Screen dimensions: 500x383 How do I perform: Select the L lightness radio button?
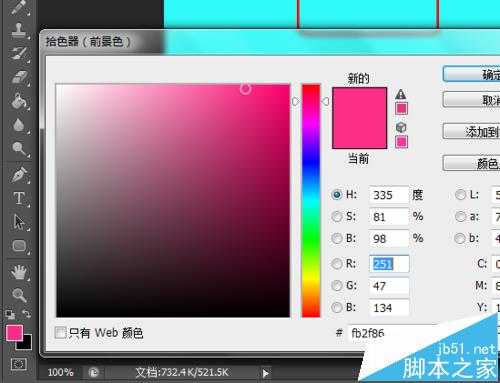click(x=460, y=194)
